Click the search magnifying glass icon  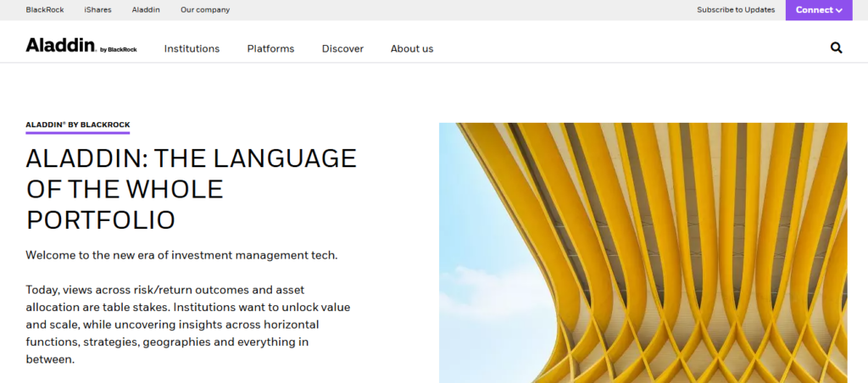pyautogui.click(x=836, y=48)
